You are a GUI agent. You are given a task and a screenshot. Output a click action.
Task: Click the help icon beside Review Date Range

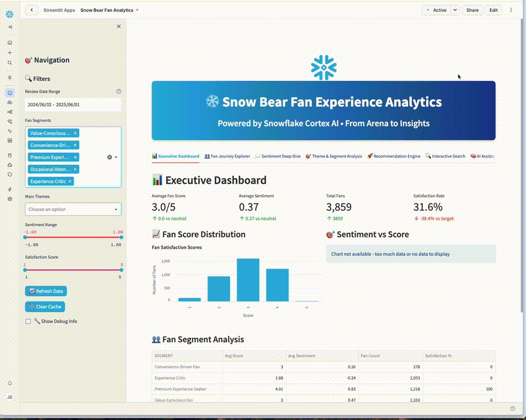click(118, 92)
